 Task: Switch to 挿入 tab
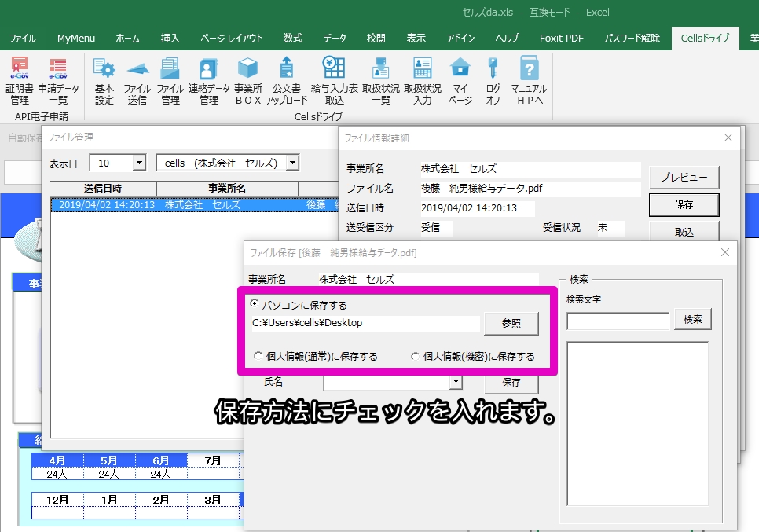point(170,39)
